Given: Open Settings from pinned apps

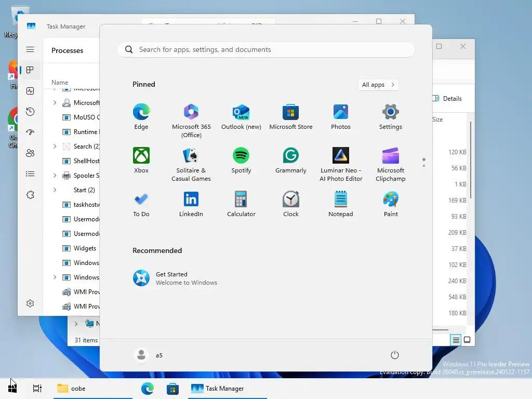Looking at the screenshot, I should (391, 117).
